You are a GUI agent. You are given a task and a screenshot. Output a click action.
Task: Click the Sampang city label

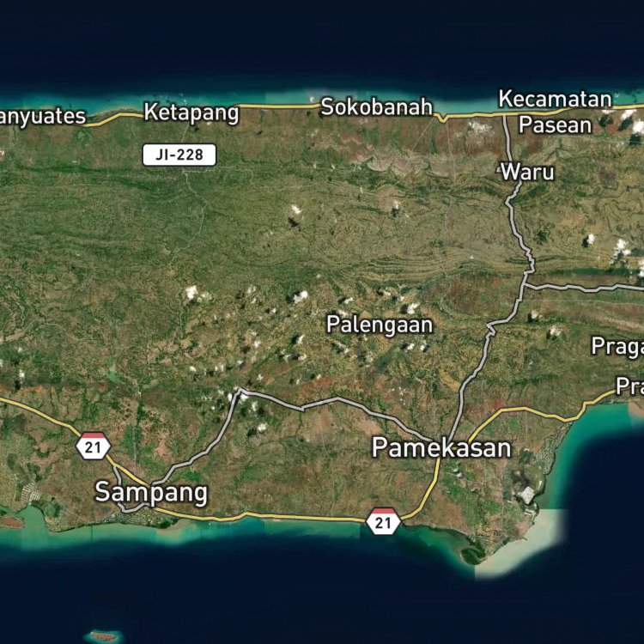coord(150,492)
